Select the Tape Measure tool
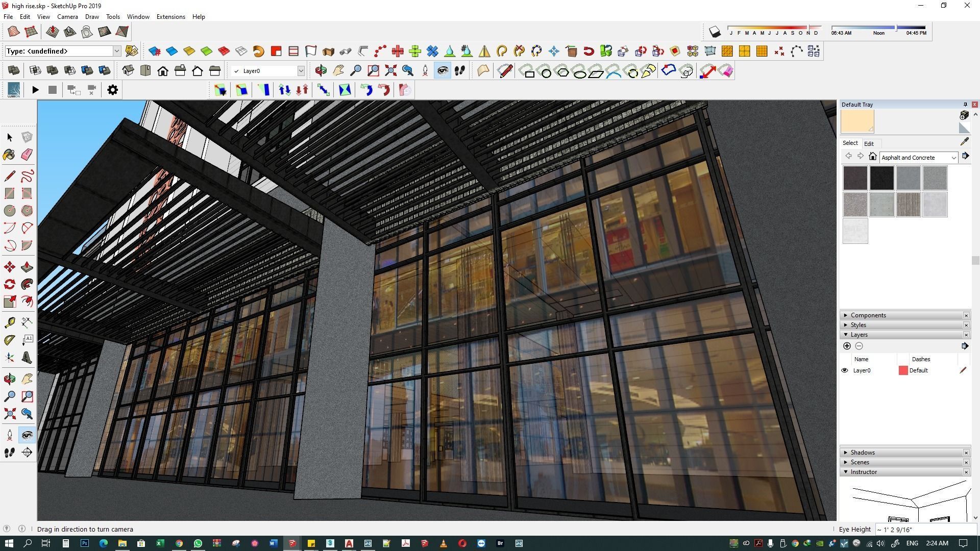 10,322
